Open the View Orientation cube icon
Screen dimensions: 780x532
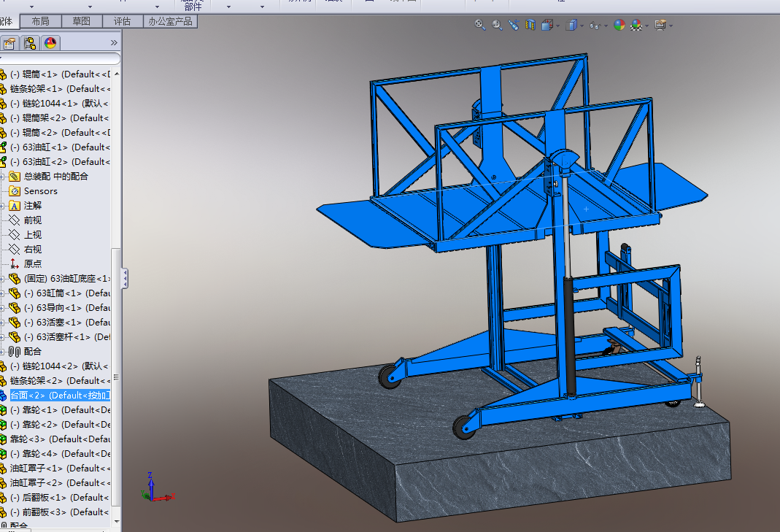coord(547,25)
